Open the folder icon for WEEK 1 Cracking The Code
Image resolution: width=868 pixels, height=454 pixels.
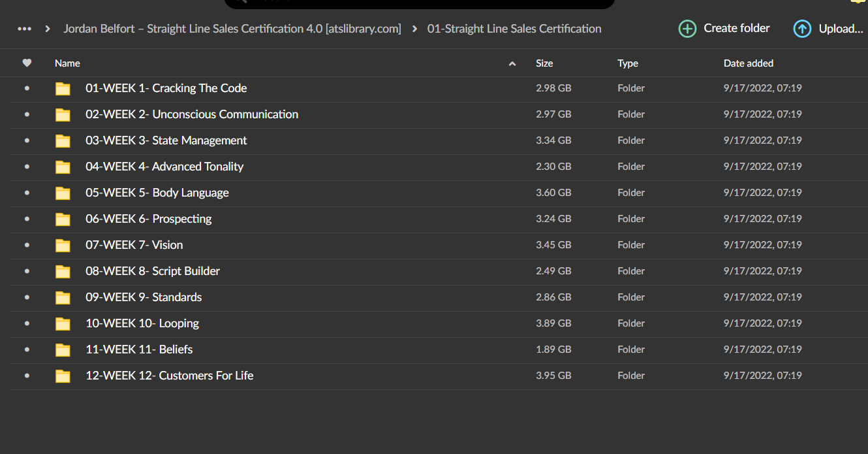(63, 88)
